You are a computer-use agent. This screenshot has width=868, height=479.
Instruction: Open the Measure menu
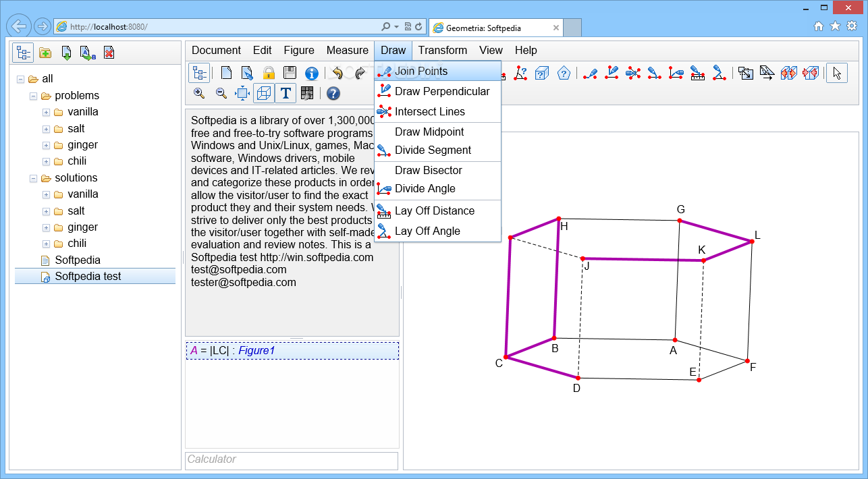pyautogui.click(x=347, y=50)
